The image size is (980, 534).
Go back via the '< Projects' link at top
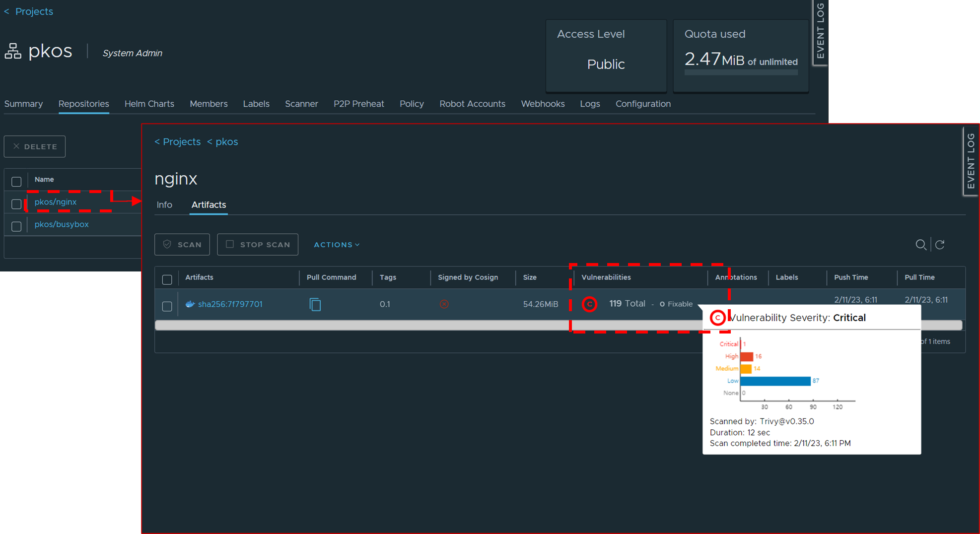pyautogui.click(x=29, y=11)
